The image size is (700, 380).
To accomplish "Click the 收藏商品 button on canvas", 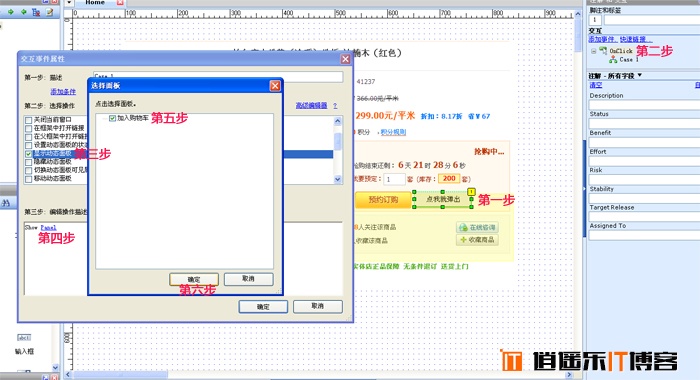I will tap(477, 240).
